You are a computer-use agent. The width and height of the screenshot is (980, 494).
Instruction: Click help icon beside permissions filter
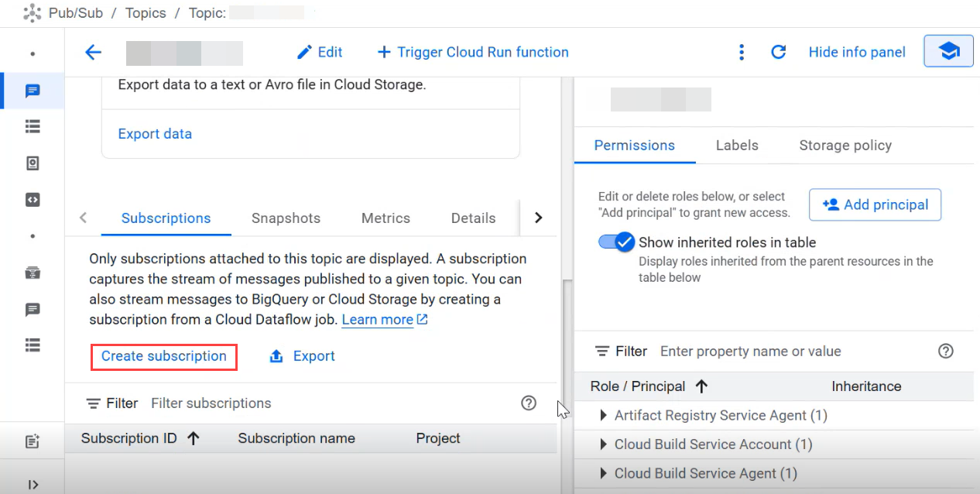click(x=945, y=351)
